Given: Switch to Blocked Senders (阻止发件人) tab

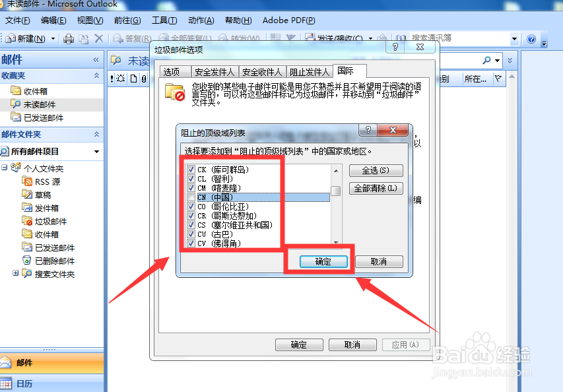Looking at the screenshot, I should click(x=309, y=72).
